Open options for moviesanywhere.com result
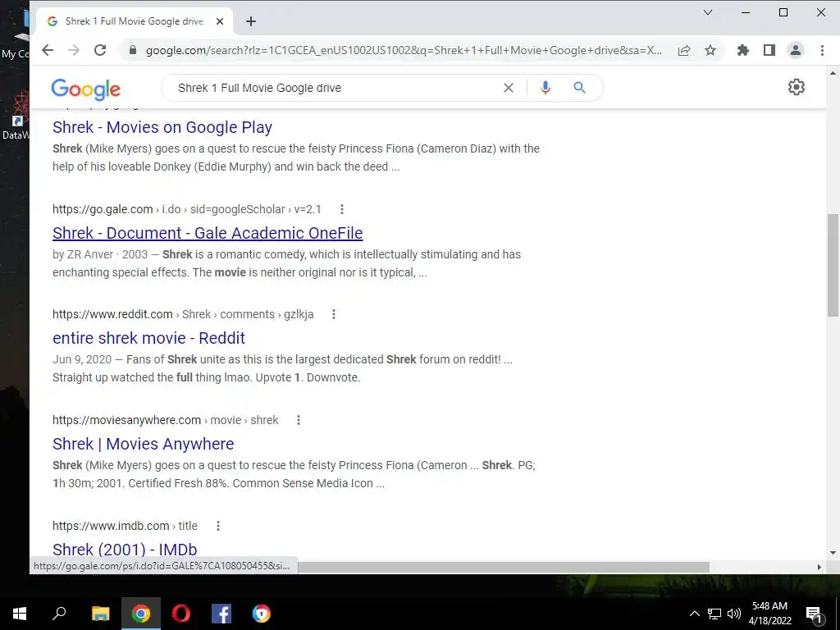This screenshot has width=840, height=630. (299, 421)
